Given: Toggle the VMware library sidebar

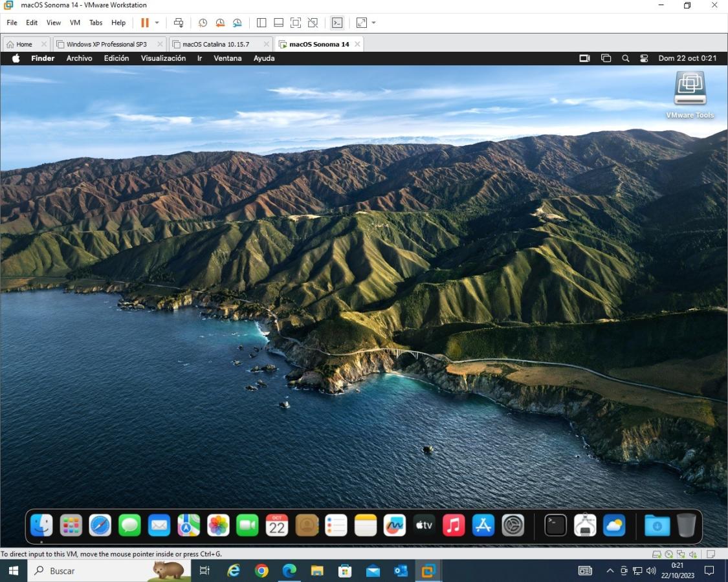Looking at the screenshot, I should 261,23.
